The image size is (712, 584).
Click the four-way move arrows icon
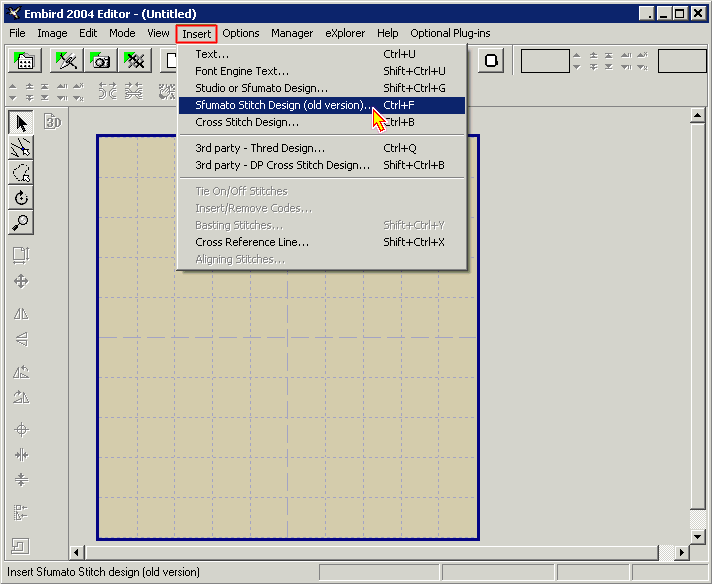tap(21, 281)
